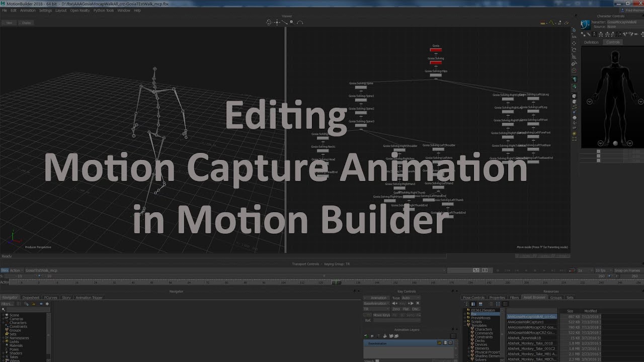Select the Scale tool in viewer toolbar
Screen dimensions: 644x362
tap(574, 56)
